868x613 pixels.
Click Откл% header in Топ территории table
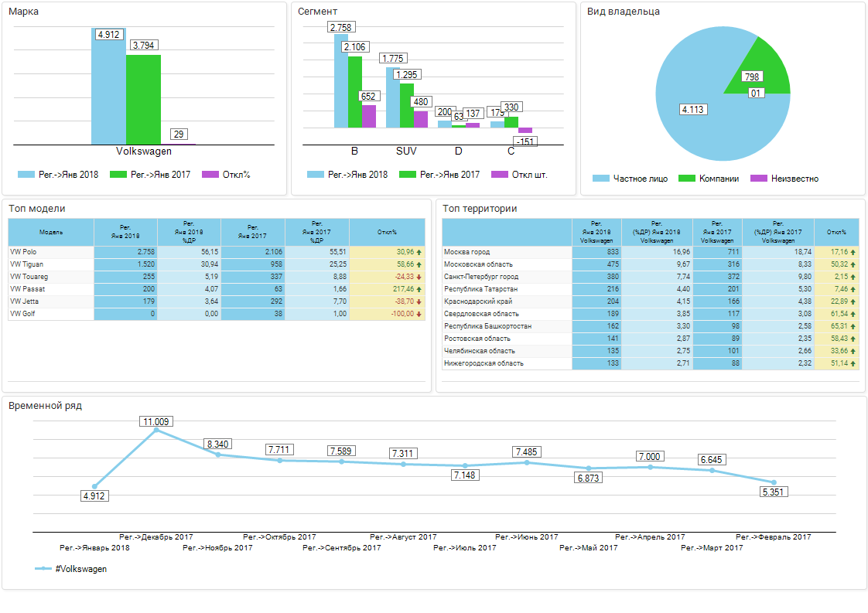pyautogui.click(x=836, y=232)
